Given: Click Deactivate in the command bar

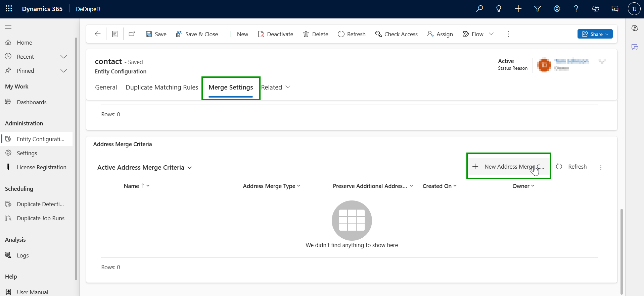Looking at the screenshot, I should [275, 34].
